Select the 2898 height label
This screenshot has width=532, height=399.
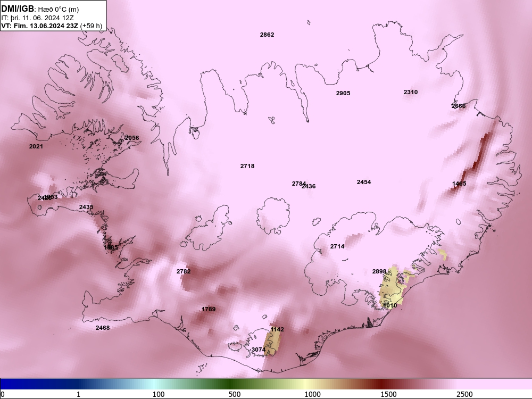coord(379,271)
